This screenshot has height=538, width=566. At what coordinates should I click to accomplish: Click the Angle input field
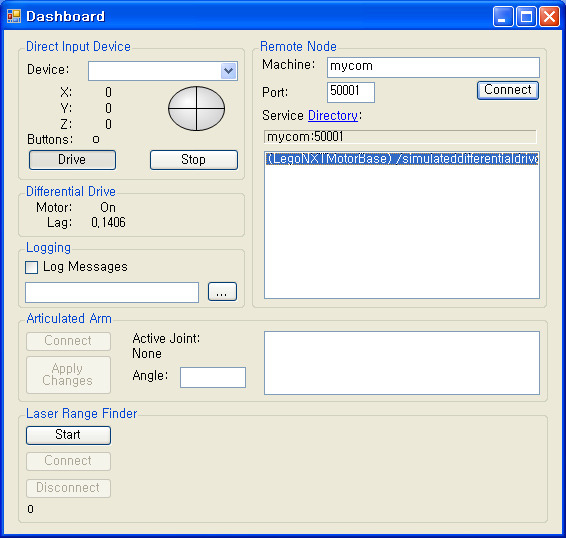click(x=213, y=377)
